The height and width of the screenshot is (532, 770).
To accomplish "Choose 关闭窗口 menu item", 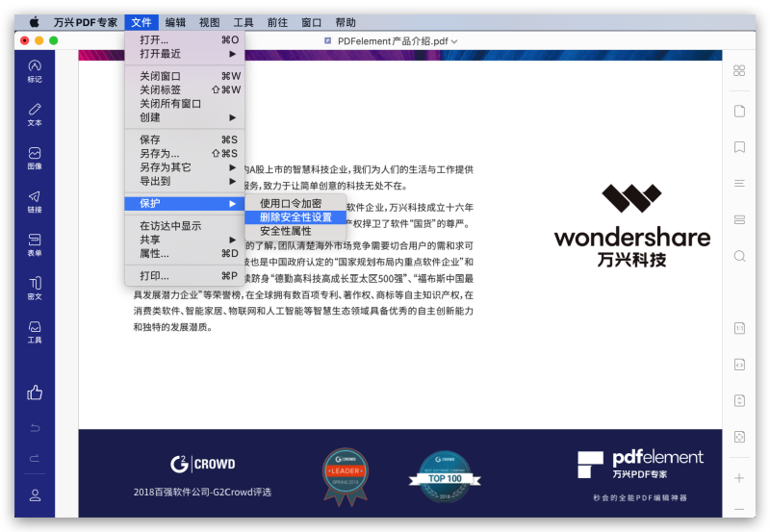I will (x=185, y=76).
